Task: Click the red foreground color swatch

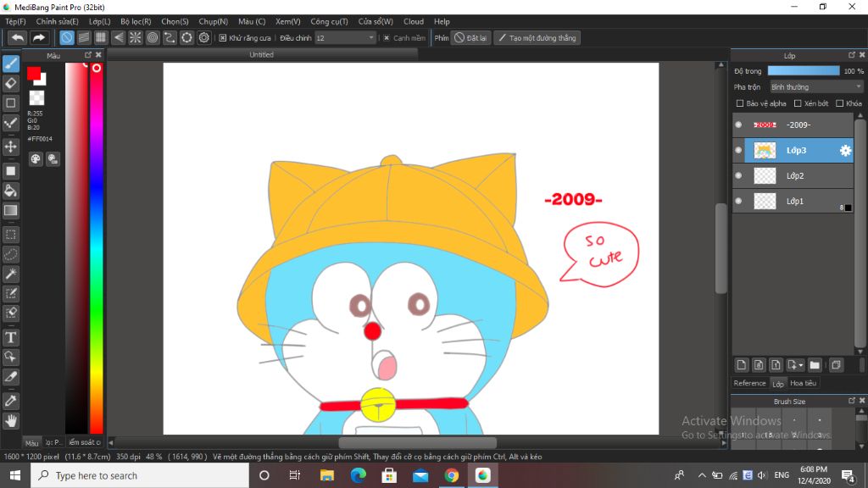Action: coord(34,74)
